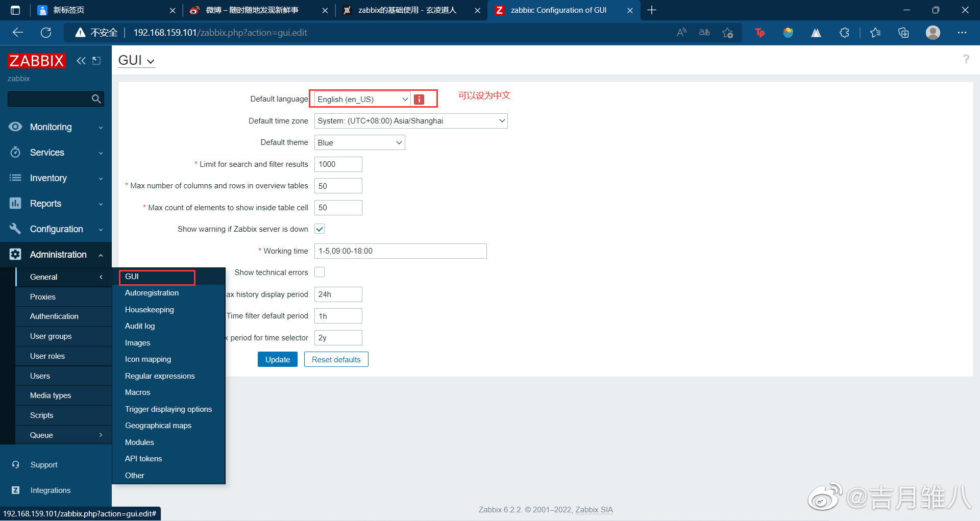Click the browser profile avatar
This screenshot has width=980, height=521.
(933, 33)
